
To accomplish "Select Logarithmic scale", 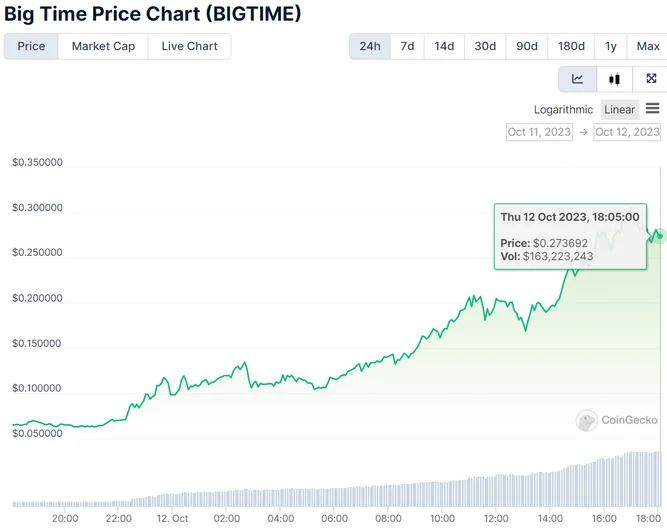I will [563, 110].
